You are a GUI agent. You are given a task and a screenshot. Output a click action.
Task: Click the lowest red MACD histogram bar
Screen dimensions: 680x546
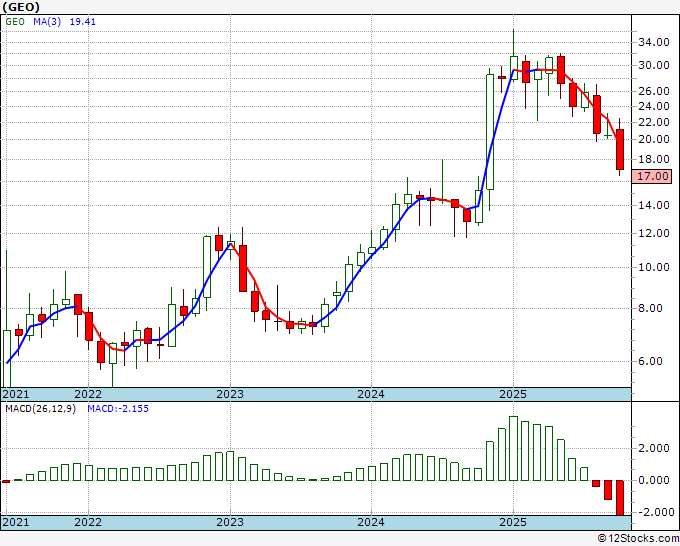pos(620,497)
